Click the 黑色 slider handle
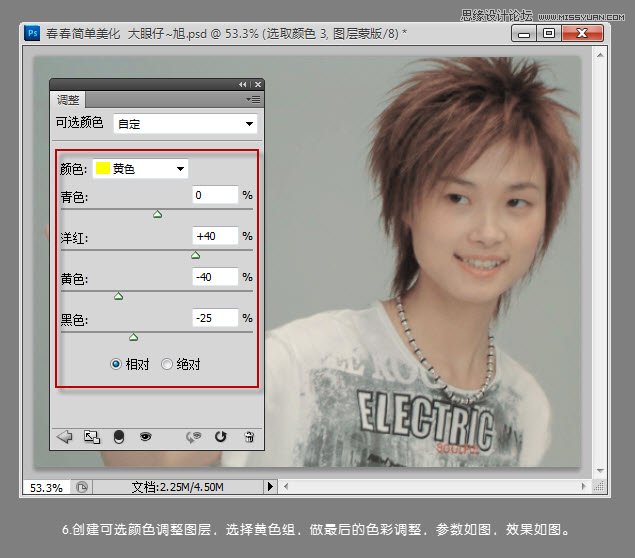Screen dimensions: 635x558 (x=134, y=337)
